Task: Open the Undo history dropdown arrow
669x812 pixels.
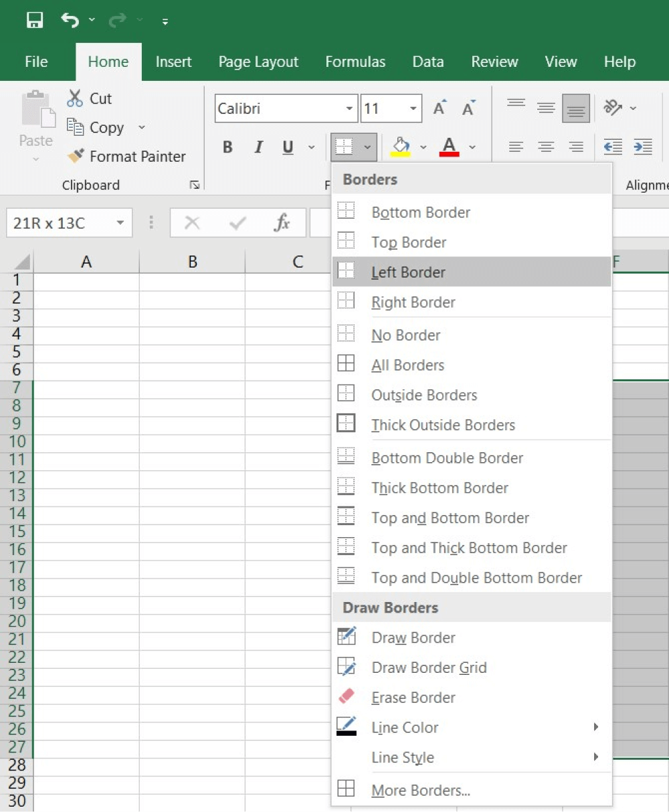Action: [92, 20]
